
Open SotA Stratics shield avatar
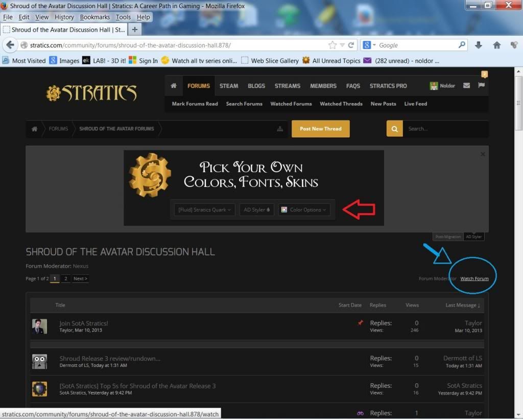pos(39,389)
